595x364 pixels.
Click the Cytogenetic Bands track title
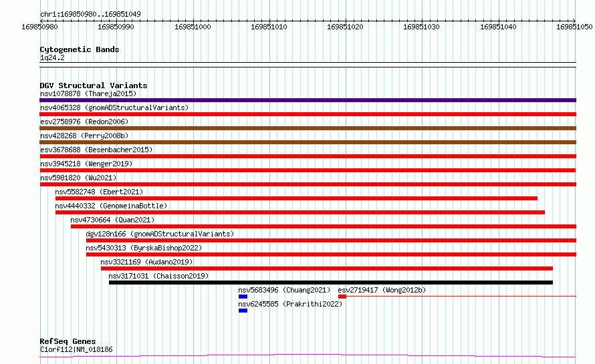tap(80, 49)
